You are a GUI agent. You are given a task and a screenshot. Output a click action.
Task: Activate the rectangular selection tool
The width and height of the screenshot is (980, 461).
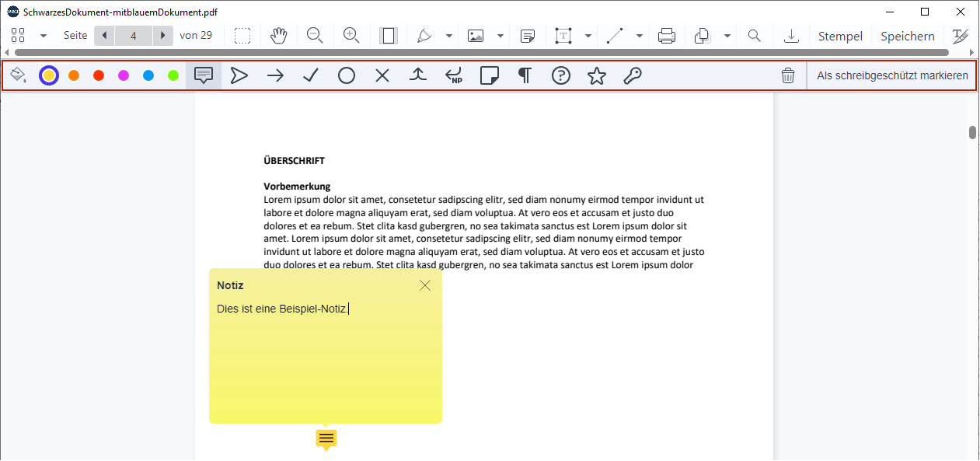(x=243, y=36)
